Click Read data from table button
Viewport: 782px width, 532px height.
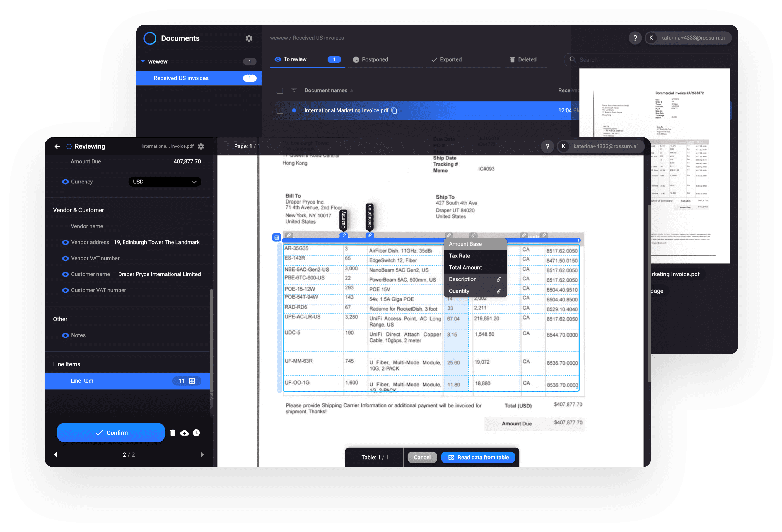(478, 458)
